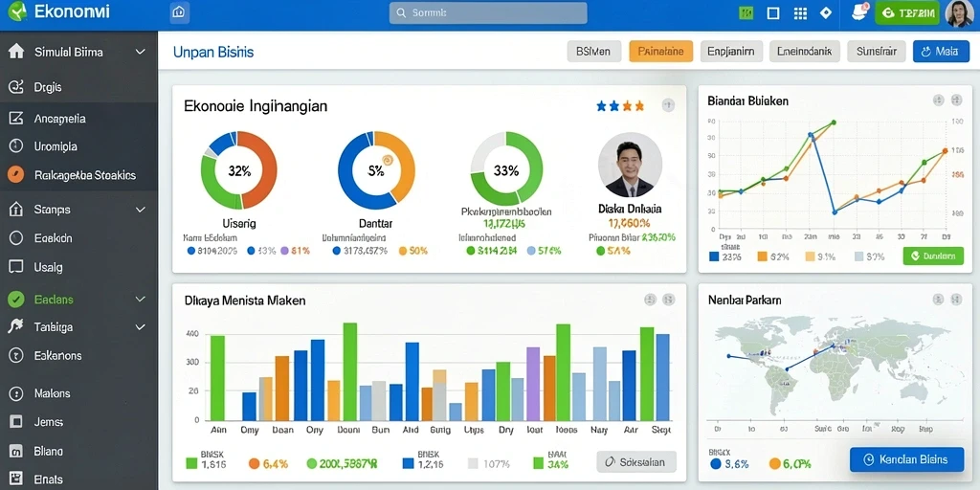Image resolution: width=980 pixels, height=490 pixels.
Task: Select the orange Painelaine tab
Action: coord(660,52)
